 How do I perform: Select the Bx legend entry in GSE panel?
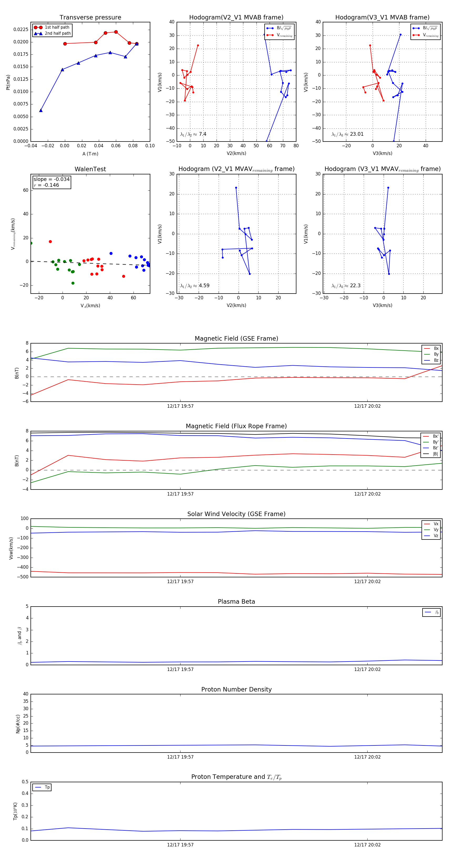point(431,349)
